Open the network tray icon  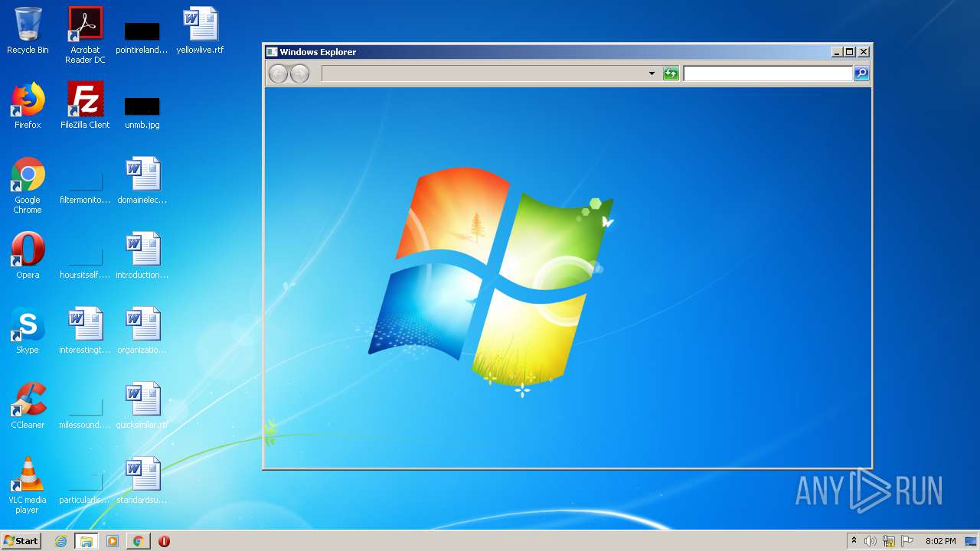coord(889,541)
